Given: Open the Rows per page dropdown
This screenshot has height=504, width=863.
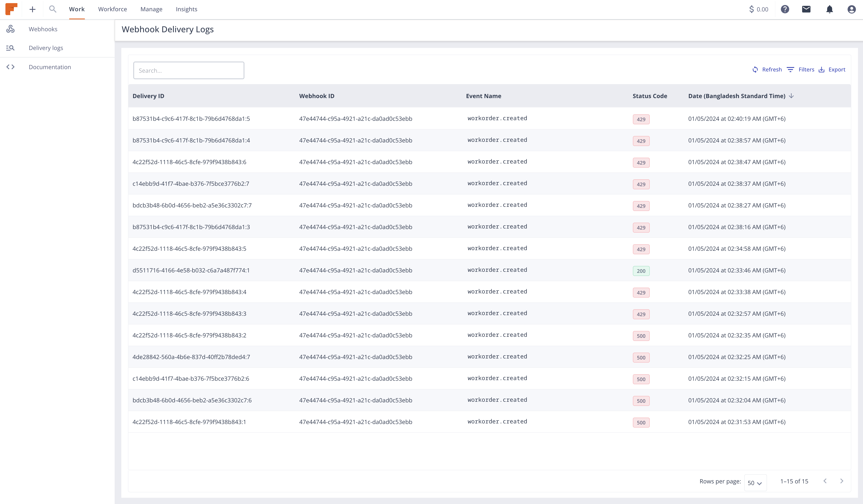Looking at the screenshot, I should point(756,482).
